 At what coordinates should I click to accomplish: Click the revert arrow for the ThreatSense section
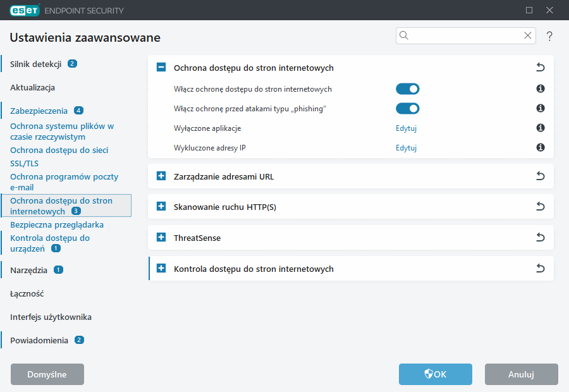coord(540,238)
